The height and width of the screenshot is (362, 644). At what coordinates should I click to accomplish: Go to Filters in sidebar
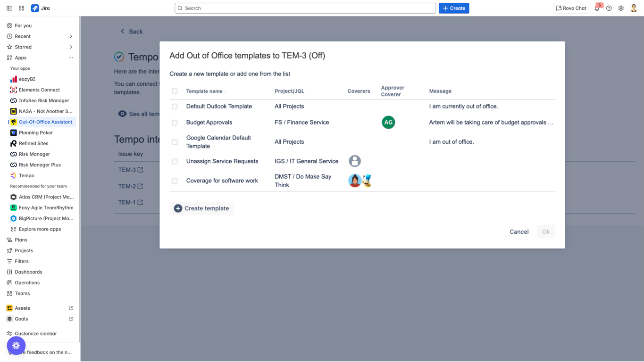pos(22,261)
